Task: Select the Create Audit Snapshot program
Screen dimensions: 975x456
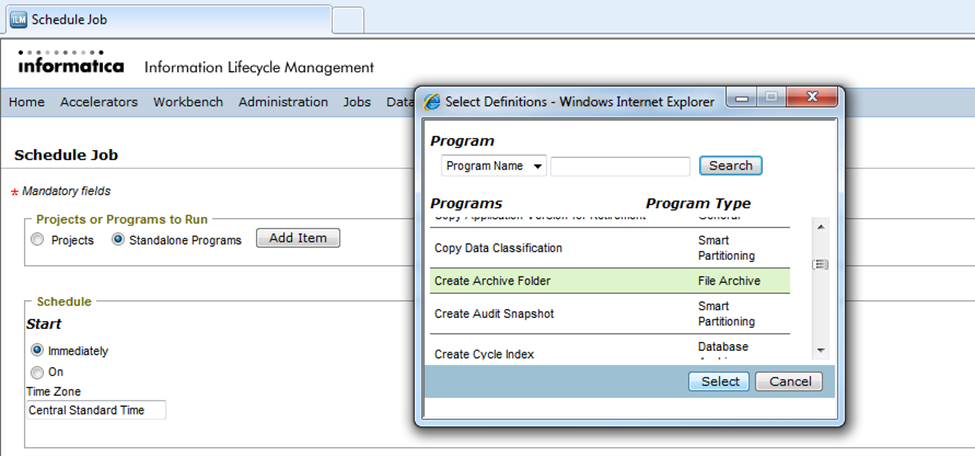Action: (610, 314)
